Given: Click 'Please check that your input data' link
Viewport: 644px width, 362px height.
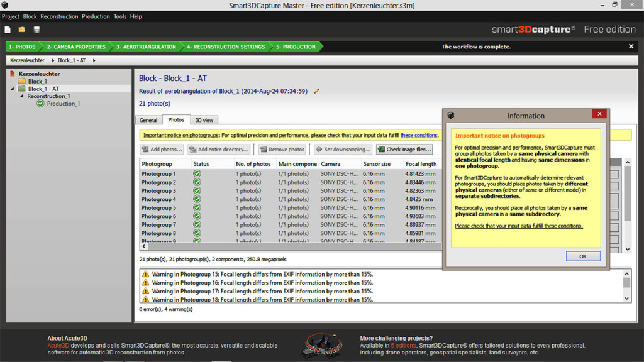Looking at the screenshot, I should tap(519, 226).
